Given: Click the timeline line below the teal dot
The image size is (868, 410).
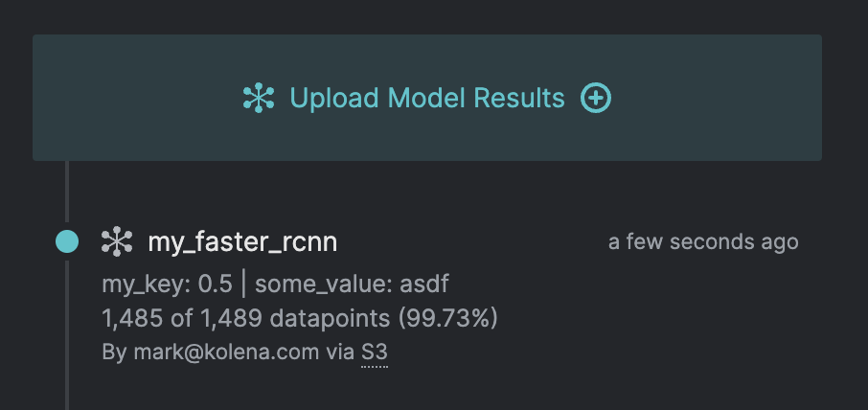Looking at the screenshot, I should (x=67, y=335).
